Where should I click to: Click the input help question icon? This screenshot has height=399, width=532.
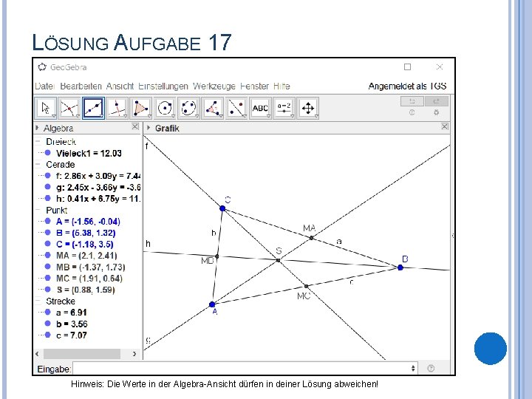pyautogui.click(x=431, y=368)
